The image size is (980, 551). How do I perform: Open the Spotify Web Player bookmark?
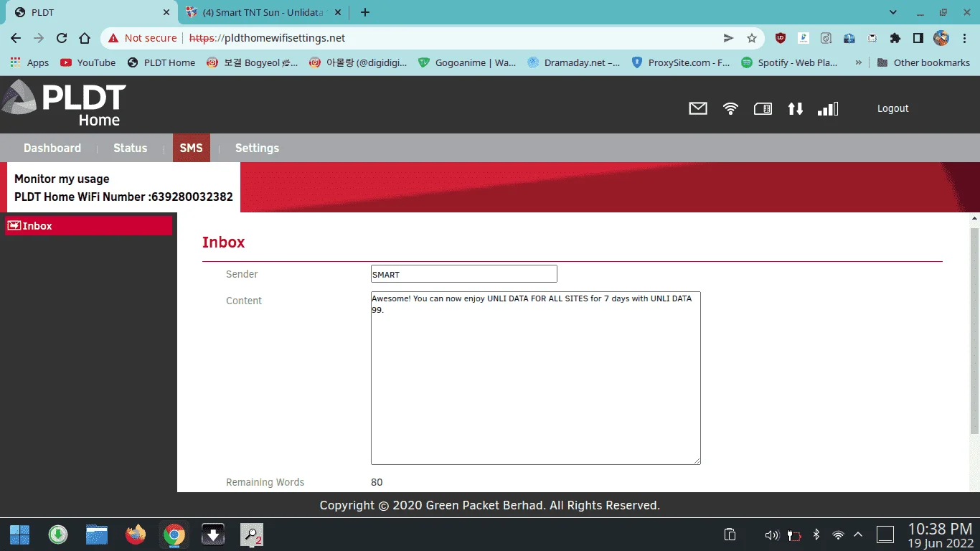coord(789,62)
